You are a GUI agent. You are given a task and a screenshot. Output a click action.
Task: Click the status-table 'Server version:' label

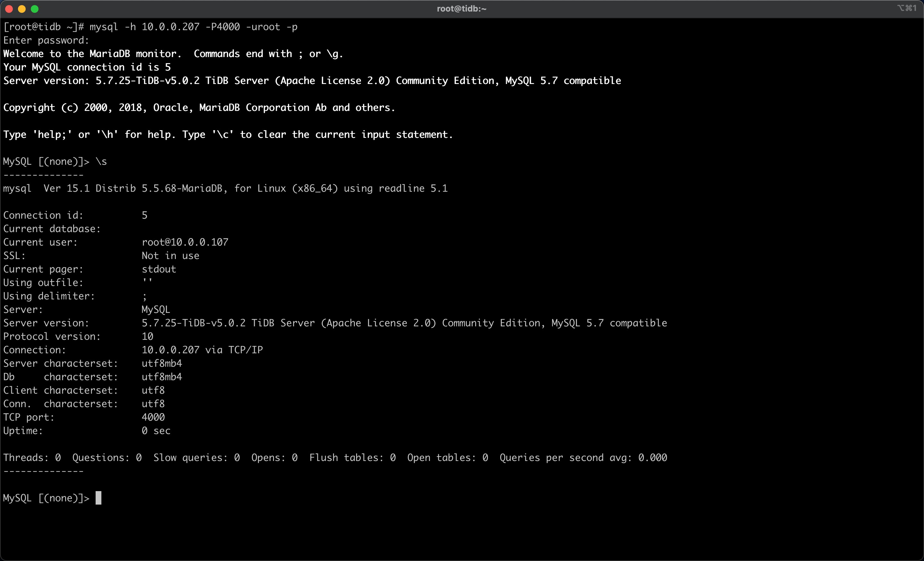pos(46,323)
